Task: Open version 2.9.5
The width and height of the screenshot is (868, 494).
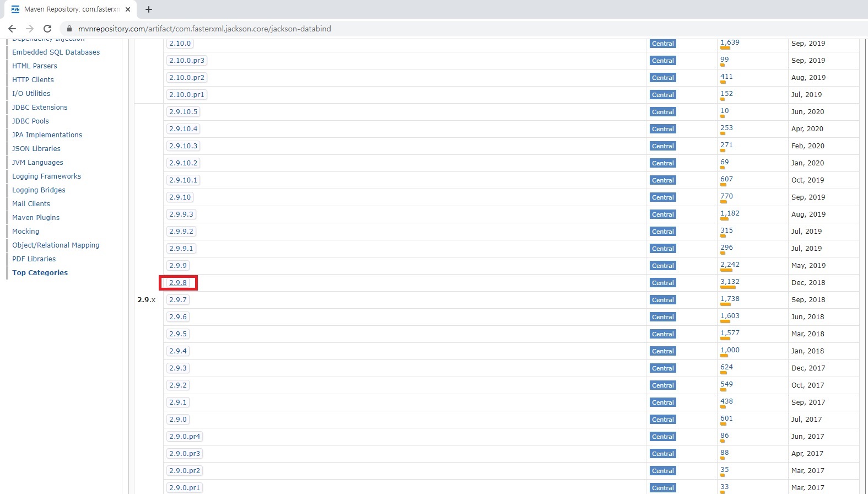Action: (x=178, y=334)
